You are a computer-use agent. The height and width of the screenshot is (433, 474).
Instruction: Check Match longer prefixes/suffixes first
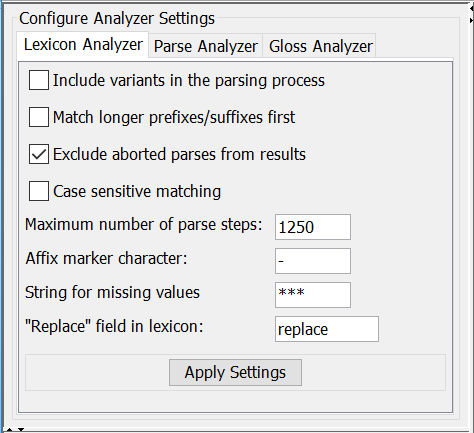pyautogui.click(x=39, y=117)
